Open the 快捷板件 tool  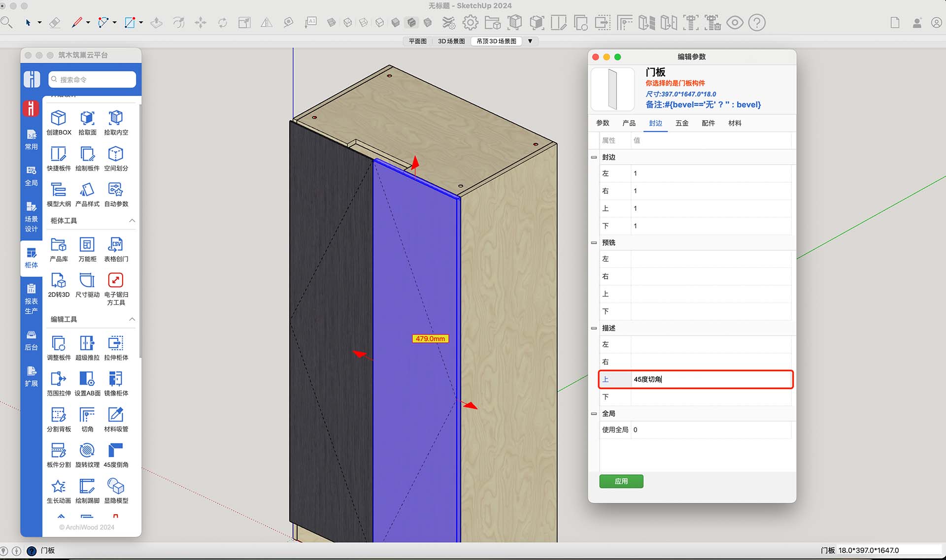[x=59, y=154]
